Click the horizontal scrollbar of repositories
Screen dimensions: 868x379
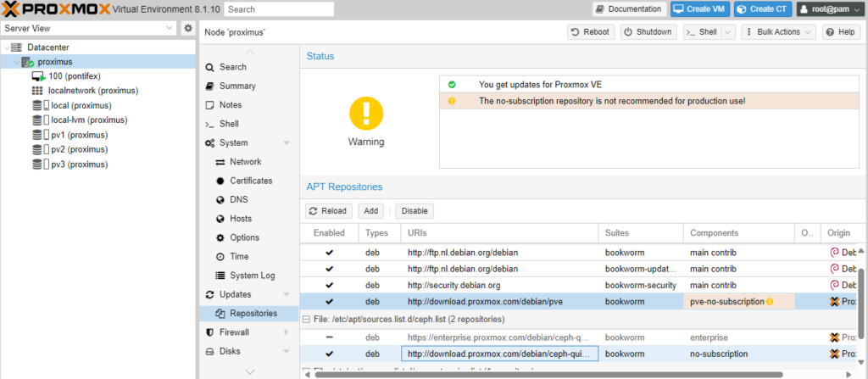[x=548, y=375]
